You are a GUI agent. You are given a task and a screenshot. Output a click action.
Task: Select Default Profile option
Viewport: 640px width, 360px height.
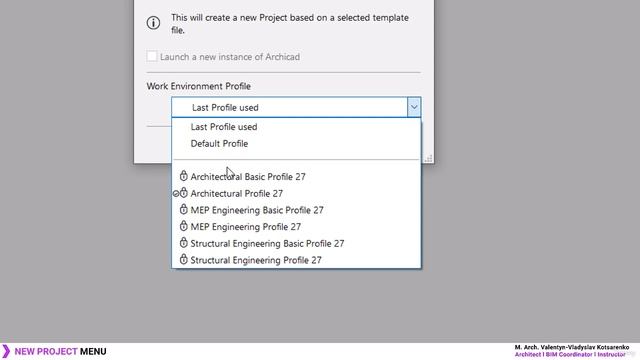tap(220, 144)
